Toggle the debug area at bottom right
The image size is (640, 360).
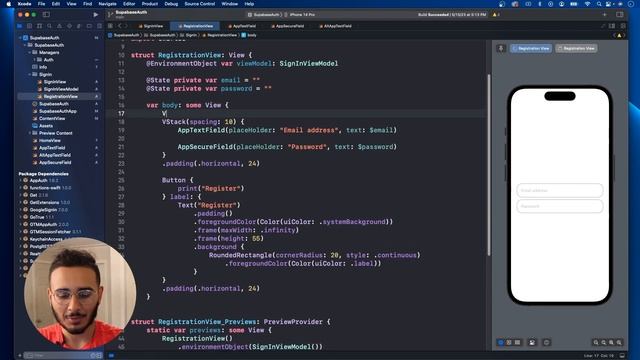click(622, 356)
